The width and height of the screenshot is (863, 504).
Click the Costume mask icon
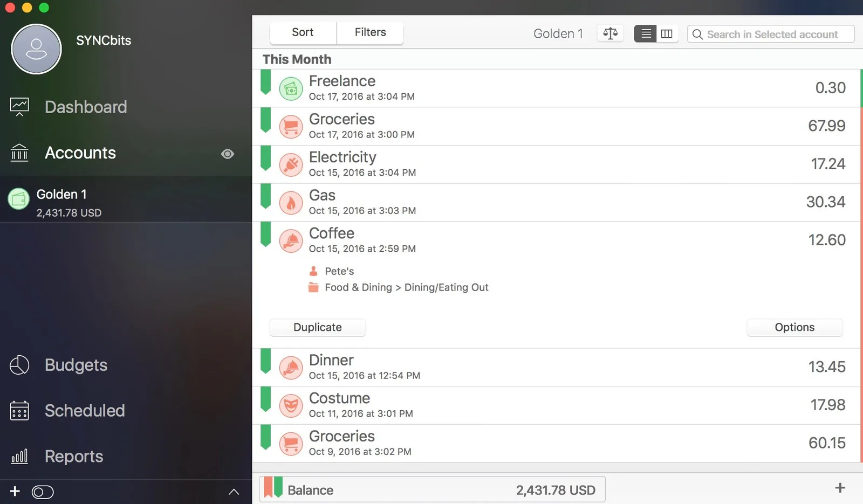pyautogui.click(x=291, y=406)
